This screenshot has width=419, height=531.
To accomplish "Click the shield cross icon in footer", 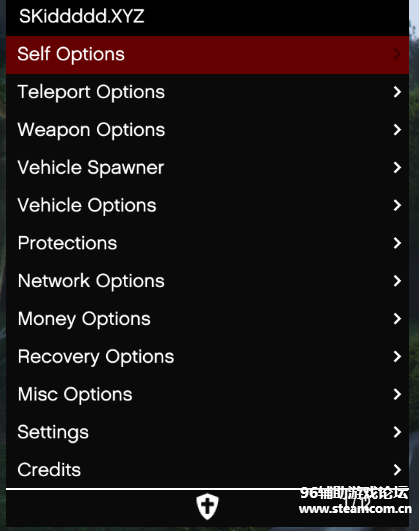I will (x=207, y=506).
